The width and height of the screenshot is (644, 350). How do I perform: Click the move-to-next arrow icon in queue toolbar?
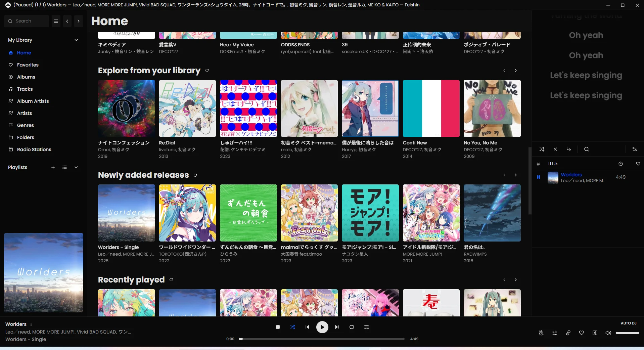568,149
